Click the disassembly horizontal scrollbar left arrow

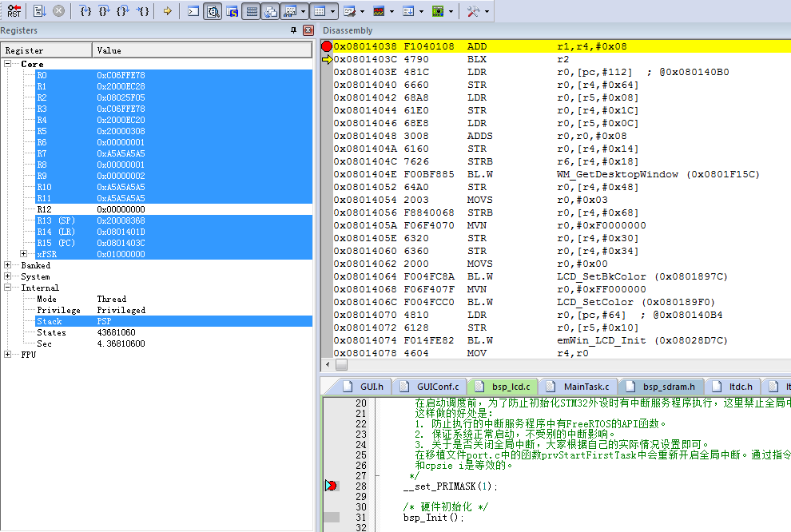(328, 364)
